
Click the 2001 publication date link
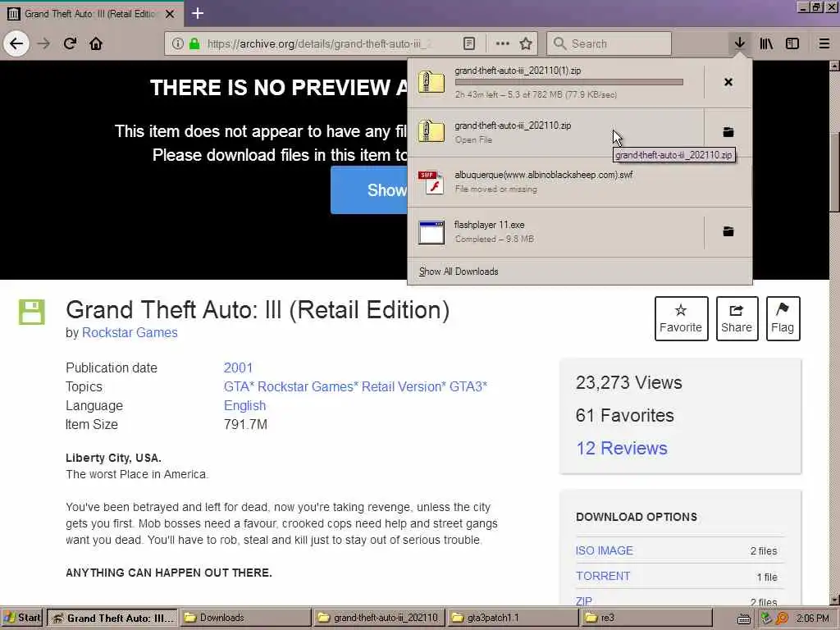coord(238,368)
